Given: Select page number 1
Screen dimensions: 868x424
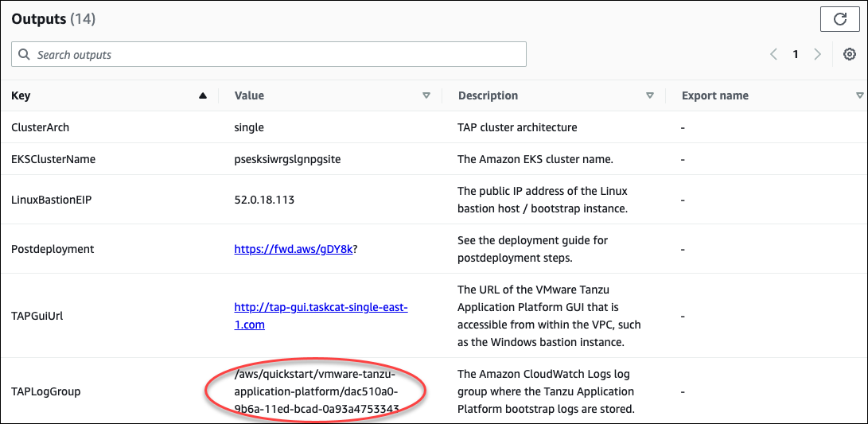Looking at the screenshot, I should pyautogui.click(x=795, y=54).
